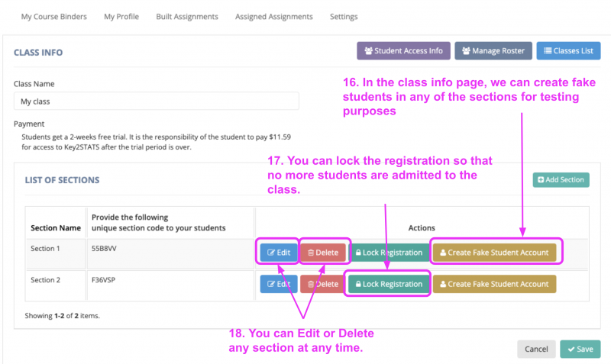The width and height of the screenshot is (611, 364).
Task: Switch to Assigned Assignments
Action: pyautogui.click(x=273, y=17)
